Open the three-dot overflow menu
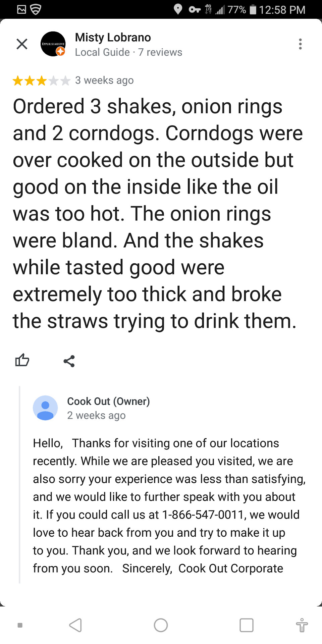The image size is (322, 644). click(x=300, y=44)
